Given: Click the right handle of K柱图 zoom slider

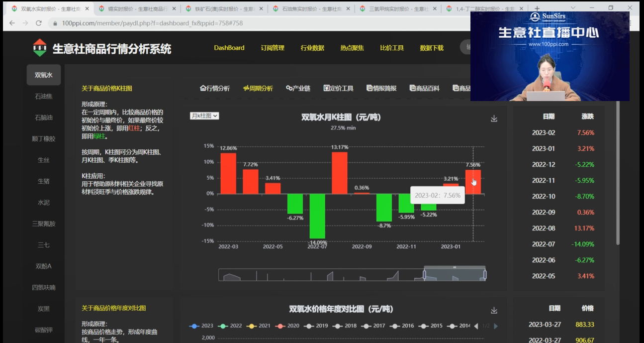Looking at the screenshot, I should 485,275.
